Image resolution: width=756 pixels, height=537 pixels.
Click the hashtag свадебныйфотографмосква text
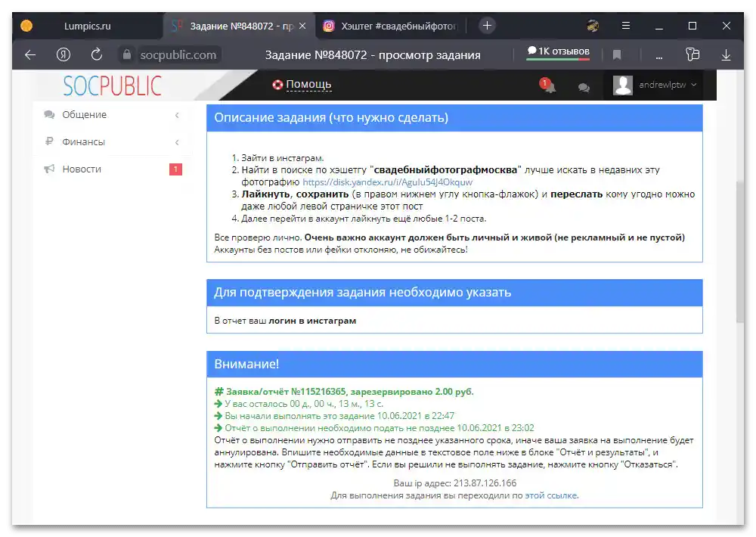[445, 170]
